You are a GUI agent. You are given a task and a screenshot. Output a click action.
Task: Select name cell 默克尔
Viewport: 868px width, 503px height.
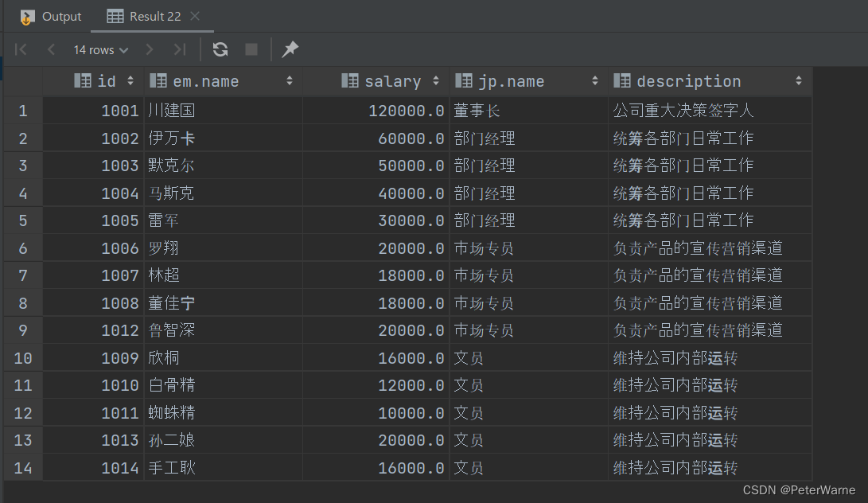tap(223, 166)
